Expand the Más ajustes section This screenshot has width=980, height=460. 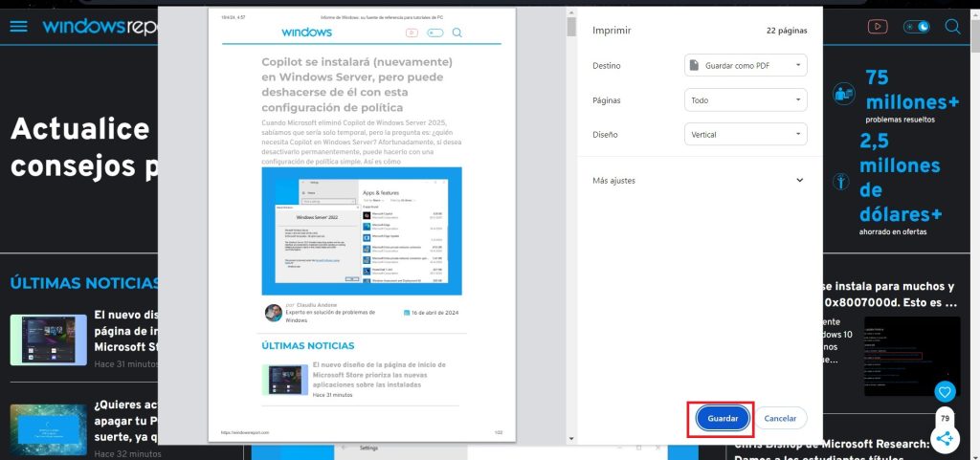click(699, 181)
